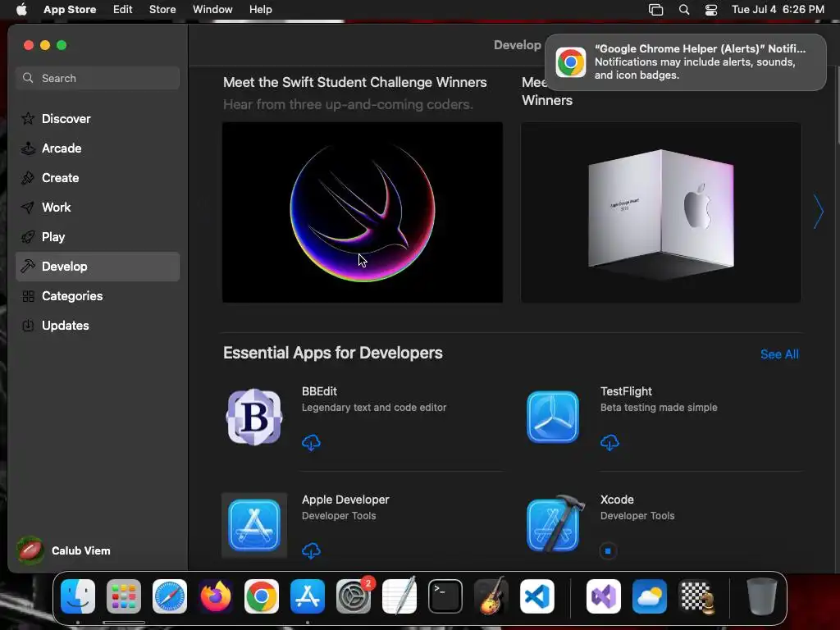This screenshot has height=630, width=840.
Task: Advance featured stories with right chevron
Action: pyautogui.click(x=818, y=212)
